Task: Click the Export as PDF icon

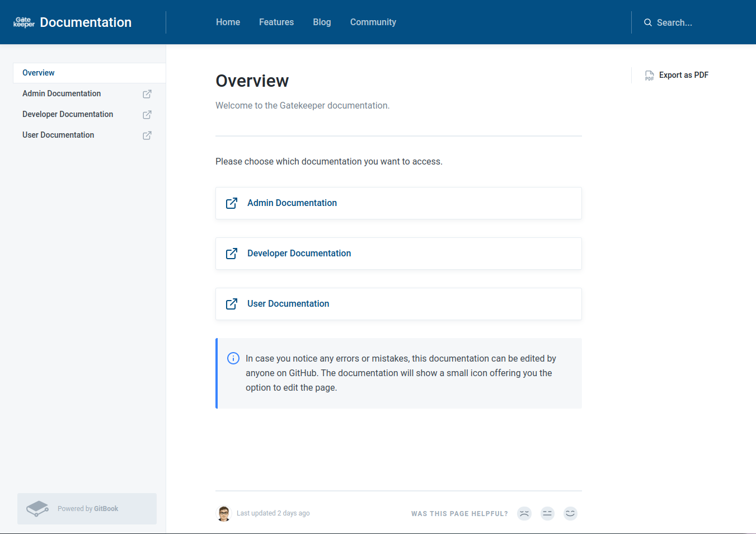Action: click(x=649, y=75)
